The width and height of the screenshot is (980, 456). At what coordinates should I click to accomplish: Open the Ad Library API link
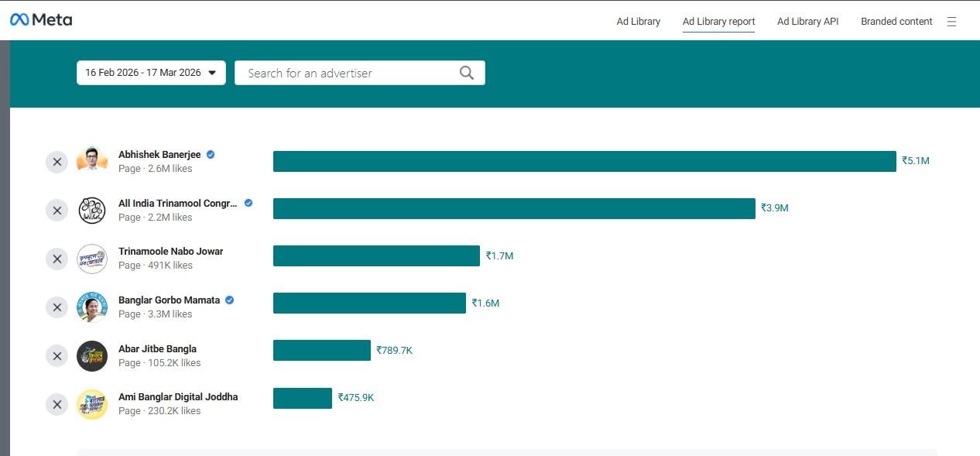coord(807,22)
